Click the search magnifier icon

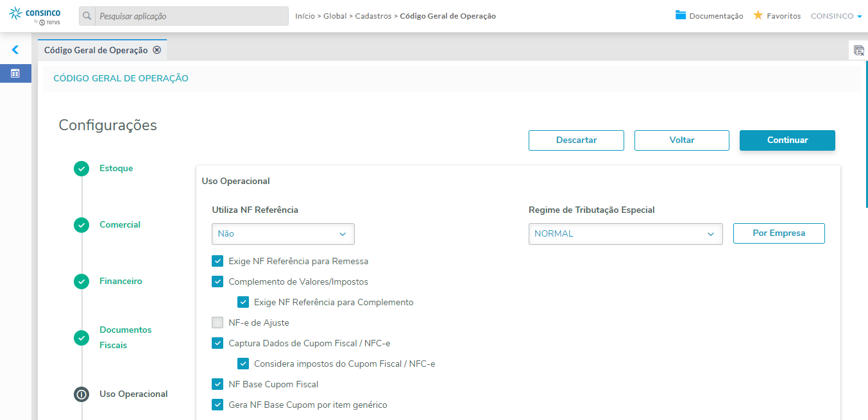[x=87, y=16]
